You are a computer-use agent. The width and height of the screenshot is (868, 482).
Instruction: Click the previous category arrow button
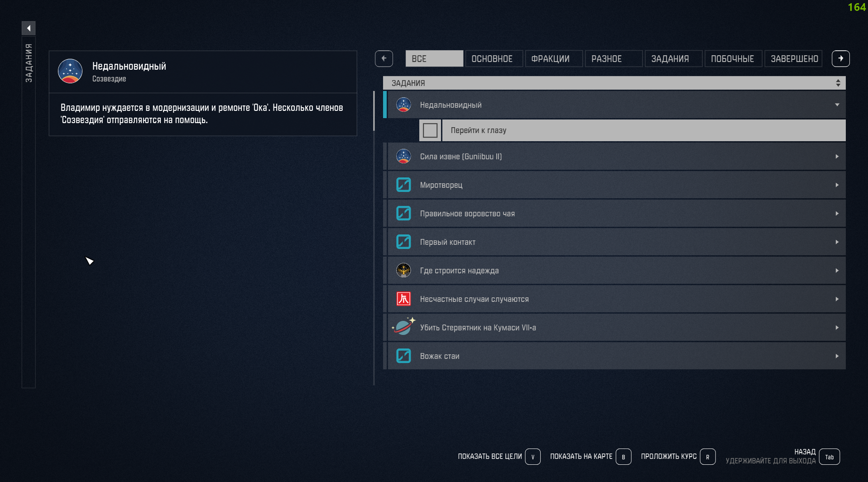[x=384, y=58]
